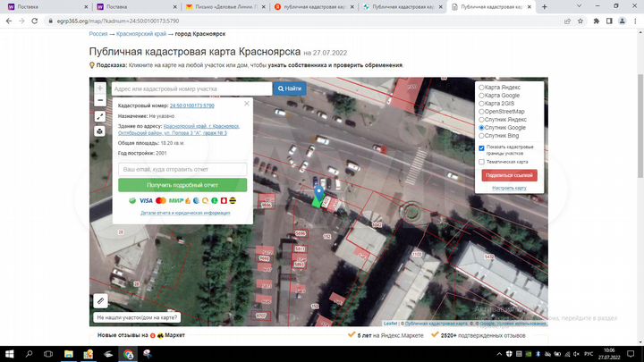Click the share page icon in address bar
Image resolution: width=644 pixels, height=362 pixels.
(x=567, y=21)
